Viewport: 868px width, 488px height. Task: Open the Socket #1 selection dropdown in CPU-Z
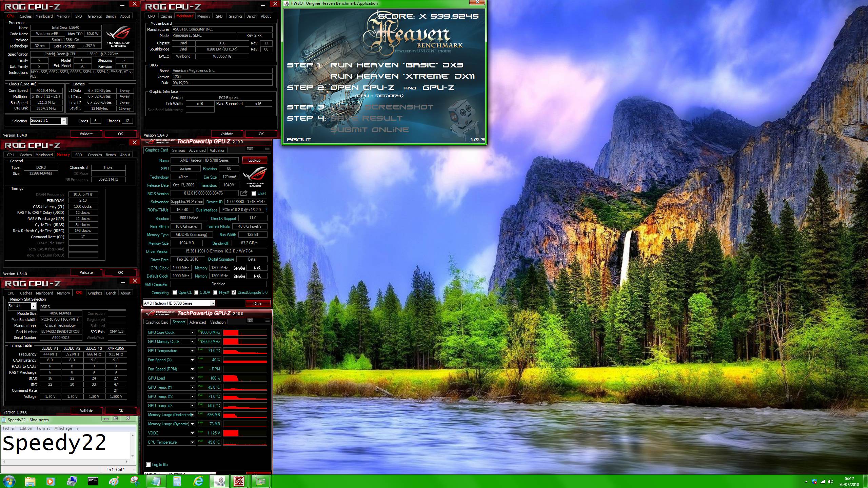(x=49, y=121)
